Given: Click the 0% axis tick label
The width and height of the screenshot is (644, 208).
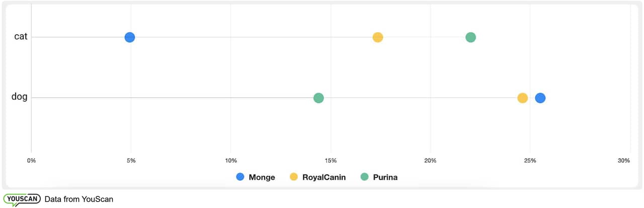Looking at the screenshot, I should (x=31, y=161).
